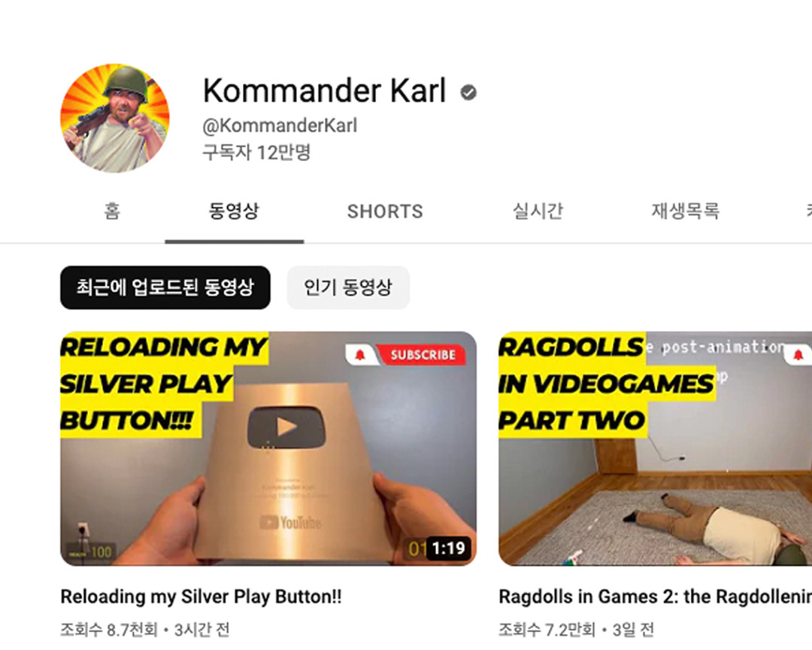Click the @KommanderKarl channel handle
This screenshot has height=650, width=812.
click(x=280, y=126)
